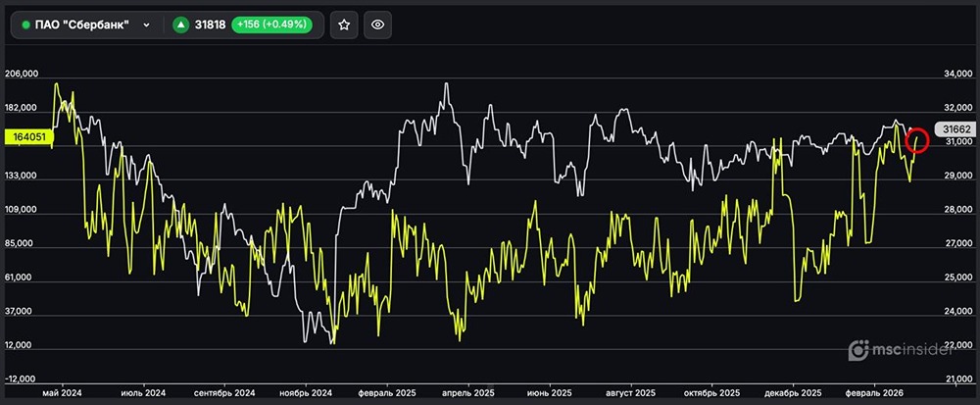Viewport: 980px width, 405px height.
Task: Click the green up-triangle price icon
Action: pyautogui.click(x=181, y=25)
